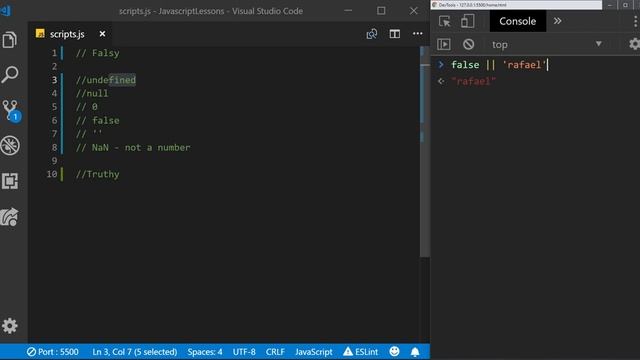
Task: Change indentation via Spaces: 4
Action: click(x=205, y=352)
